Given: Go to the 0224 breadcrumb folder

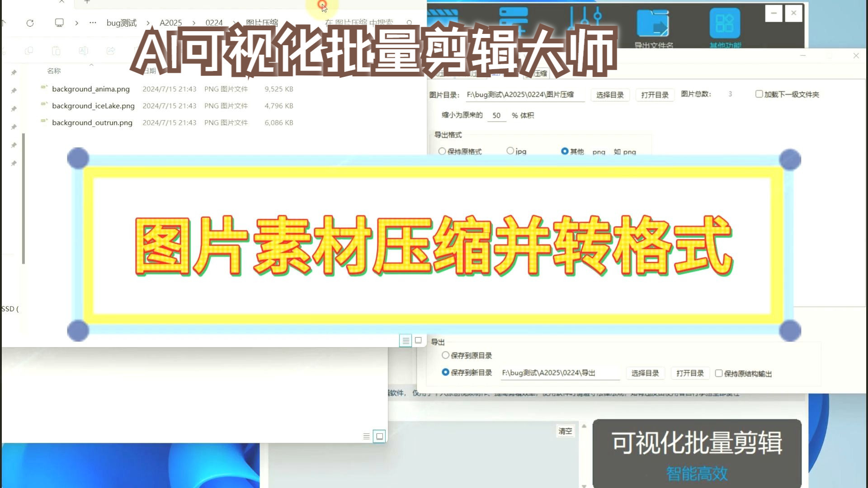Looking at the screenshot, I should click(214, 23).
